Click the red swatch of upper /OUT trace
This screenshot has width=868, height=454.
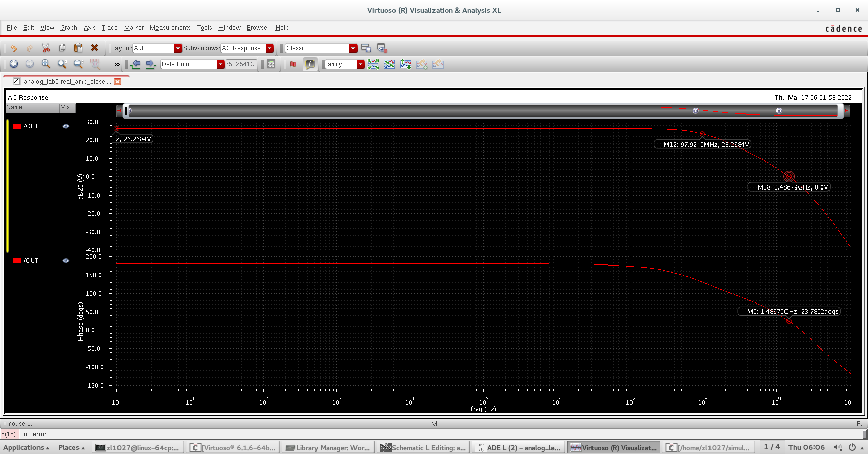17,126
